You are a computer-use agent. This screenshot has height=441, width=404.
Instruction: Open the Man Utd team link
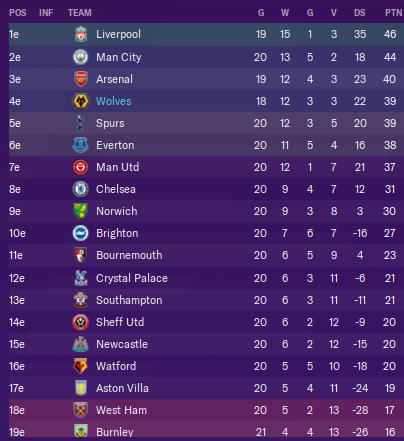coord(118,167)
